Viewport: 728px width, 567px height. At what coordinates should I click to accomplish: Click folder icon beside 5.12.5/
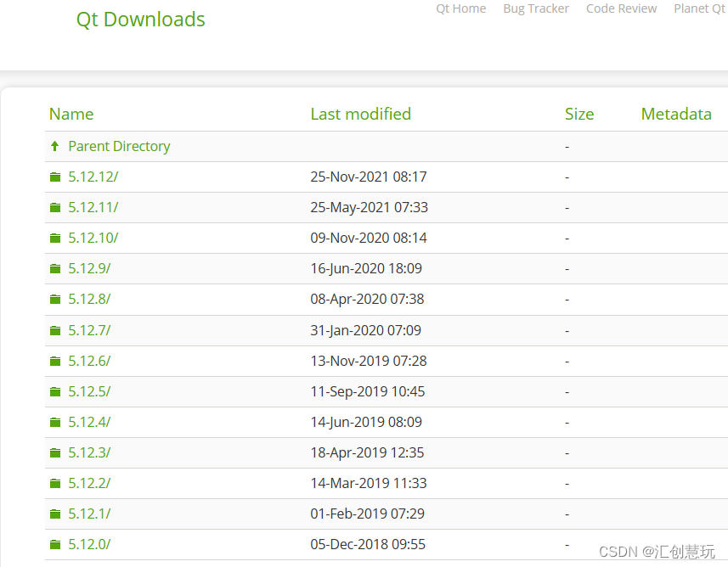point(55,392)
